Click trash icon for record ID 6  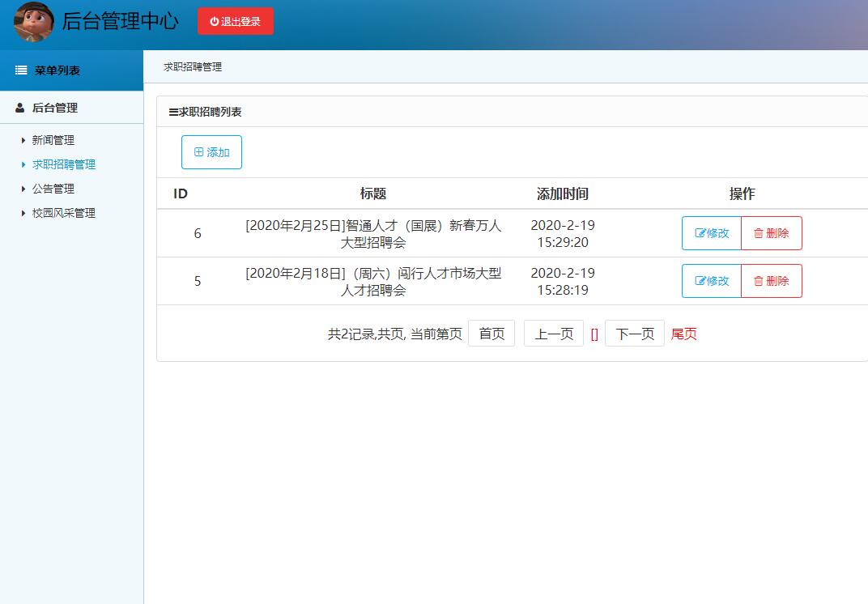[759, 233]
